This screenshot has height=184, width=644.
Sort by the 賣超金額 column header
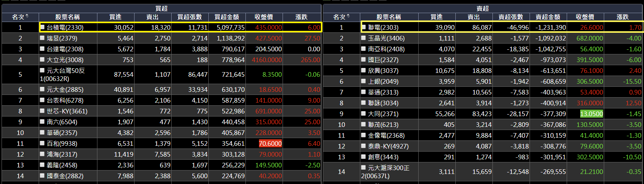click(x=548, y=17)
